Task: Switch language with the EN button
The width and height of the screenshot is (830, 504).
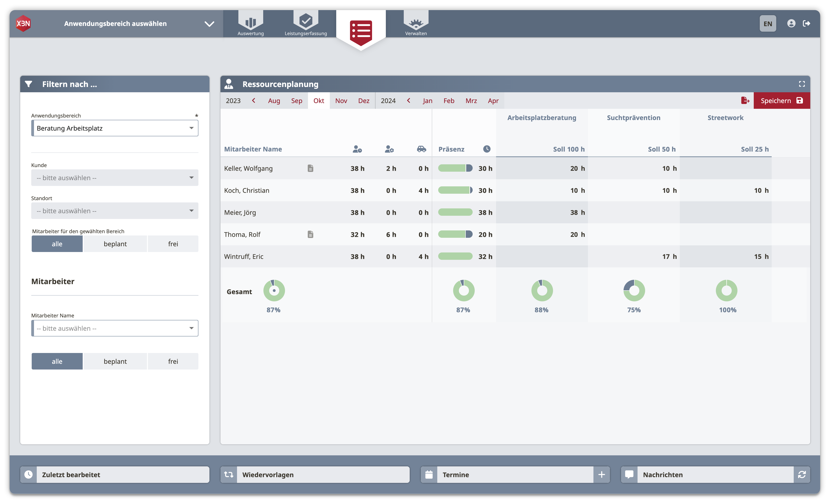Action: click(768, 24)
